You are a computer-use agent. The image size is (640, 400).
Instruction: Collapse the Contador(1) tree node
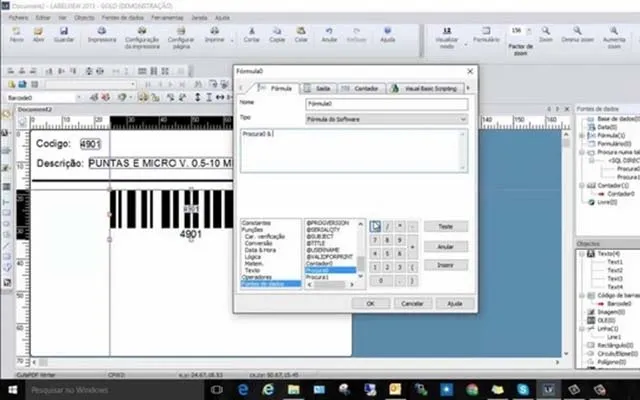(x=582, y=186)
